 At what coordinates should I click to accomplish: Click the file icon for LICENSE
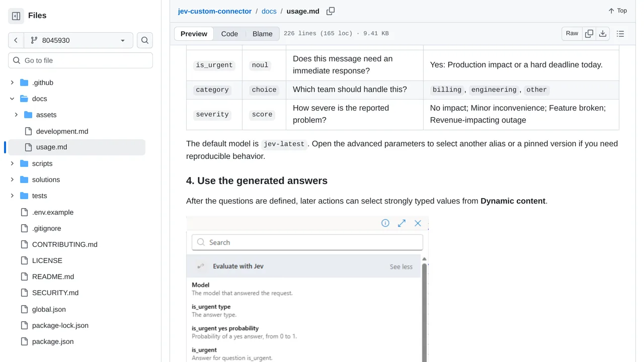24,260
